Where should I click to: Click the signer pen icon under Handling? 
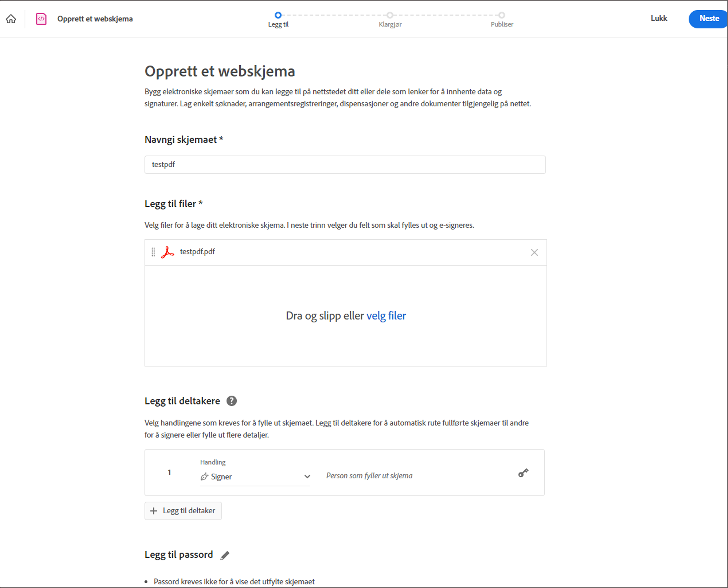pyautogui.click(x=204, y=477)
